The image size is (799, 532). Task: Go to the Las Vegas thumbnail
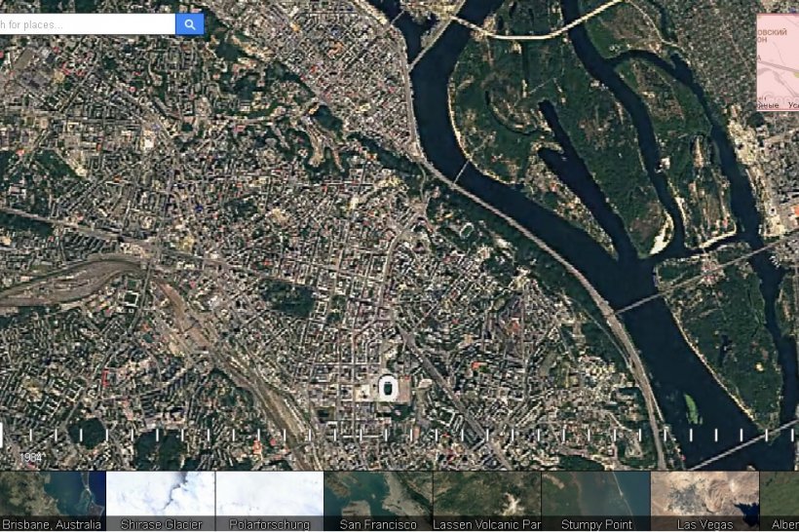pos(704,501)
